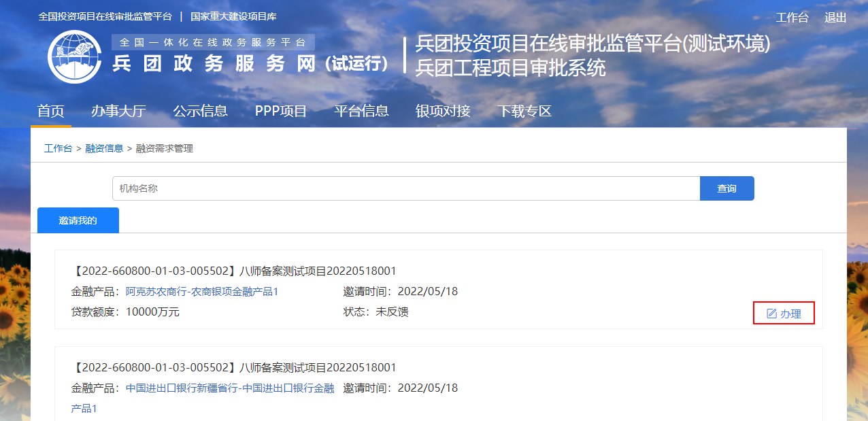
Task: Go to 工作台 in top right corner
Action: (x=792, y=18)
